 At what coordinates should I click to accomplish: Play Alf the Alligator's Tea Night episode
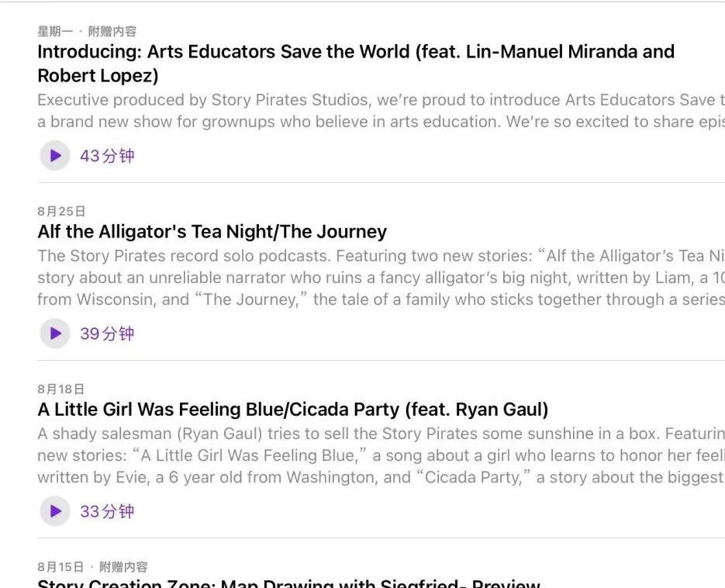click(x=55, y=334)
